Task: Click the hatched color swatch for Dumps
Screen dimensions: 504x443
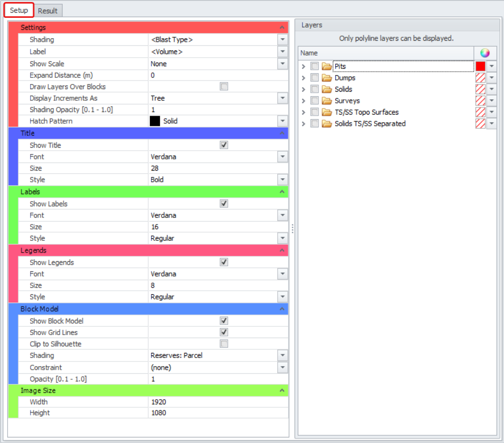Action: (x=481, y=78)
